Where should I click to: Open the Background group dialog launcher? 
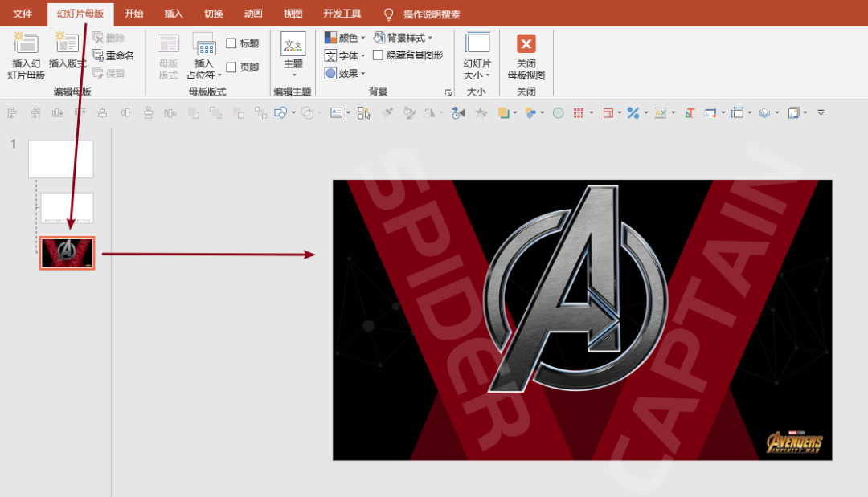point(448,92)
